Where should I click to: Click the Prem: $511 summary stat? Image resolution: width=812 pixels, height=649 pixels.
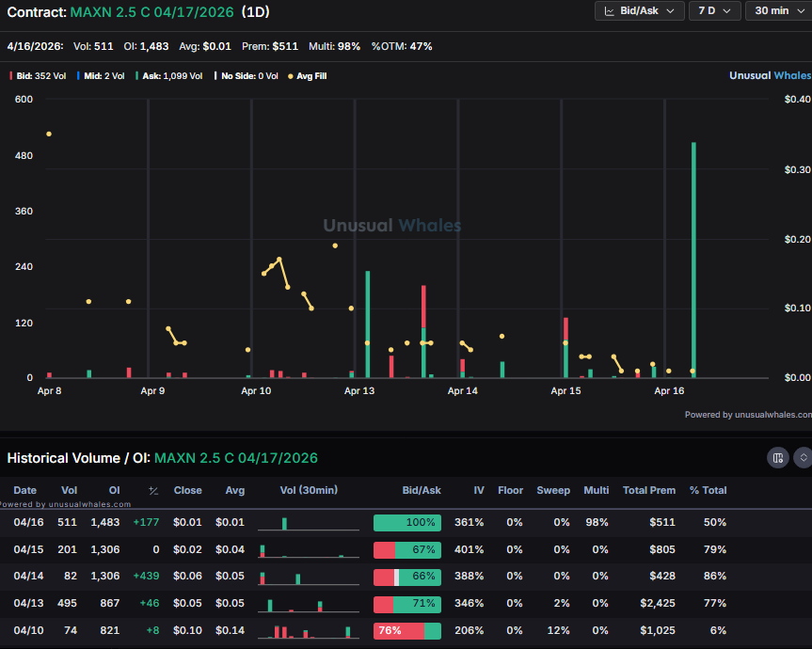click(x=270, y=47)
